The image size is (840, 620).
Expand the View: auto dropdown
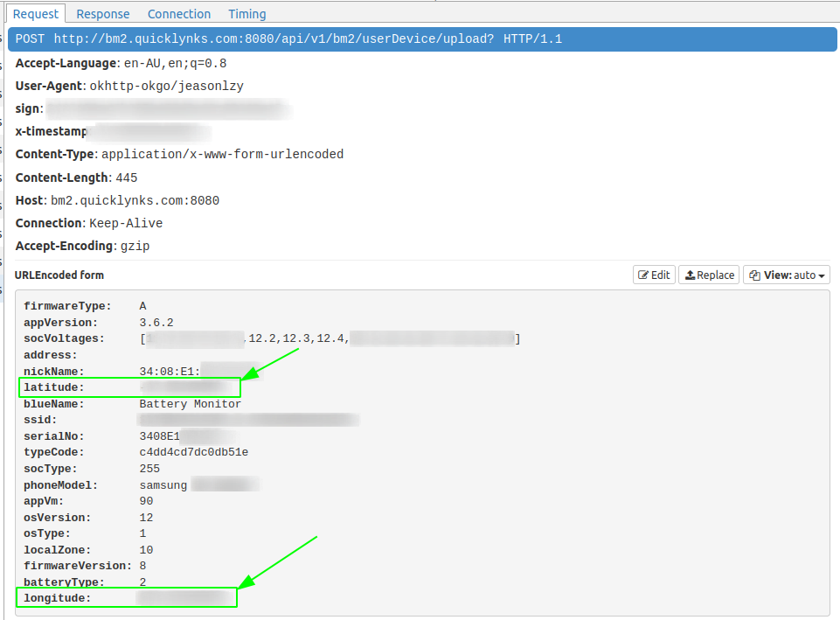coord(786,275)
